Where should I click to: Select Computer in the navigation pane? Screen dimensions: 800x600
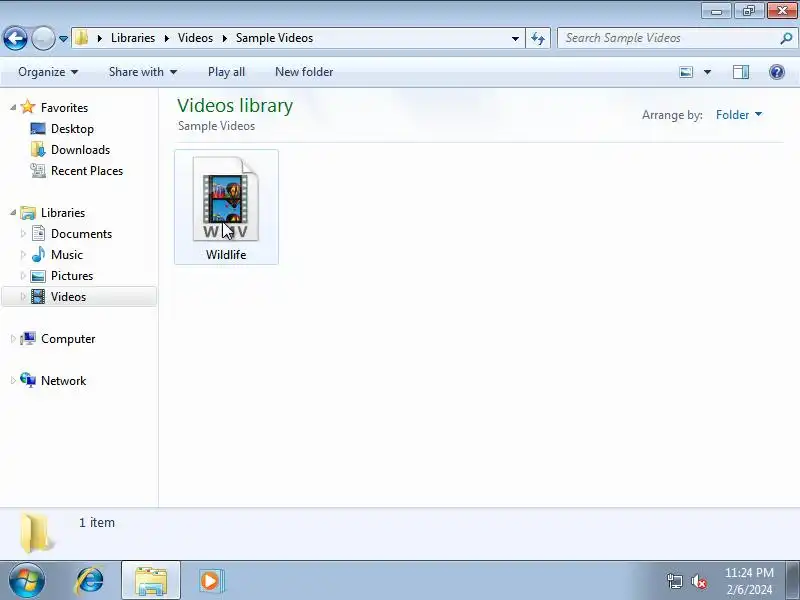68,339
